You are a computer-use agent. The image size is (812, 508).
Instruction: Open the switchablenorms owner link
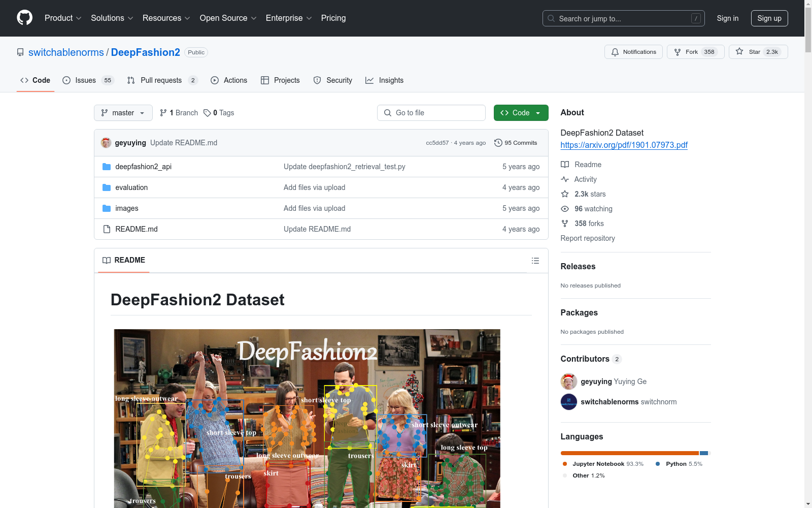pos(66,52)
